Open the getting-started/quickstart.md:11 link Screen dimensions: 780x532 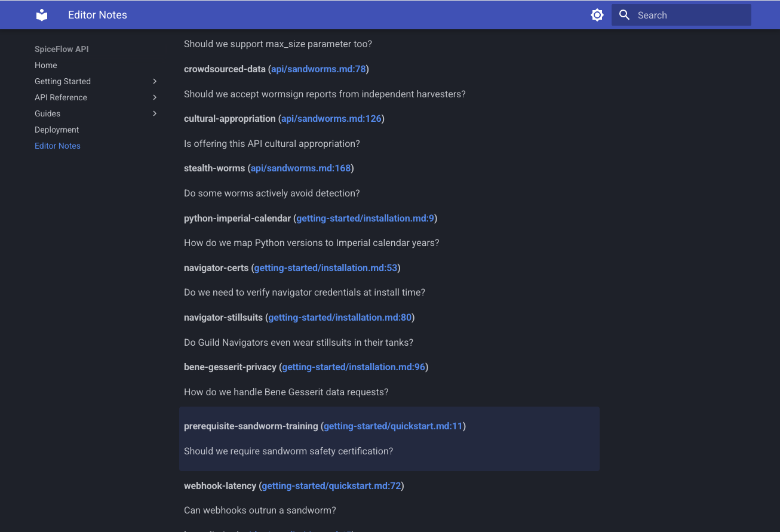pyautogui.click(x=393, y=426)
